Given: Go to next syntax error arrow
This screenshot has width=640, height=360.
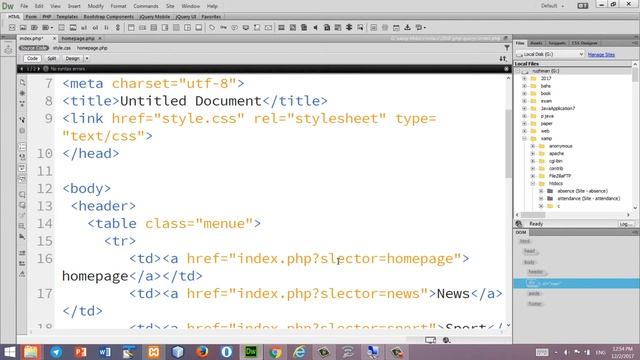Looking at the screenshot, I should tap(39, 69).
